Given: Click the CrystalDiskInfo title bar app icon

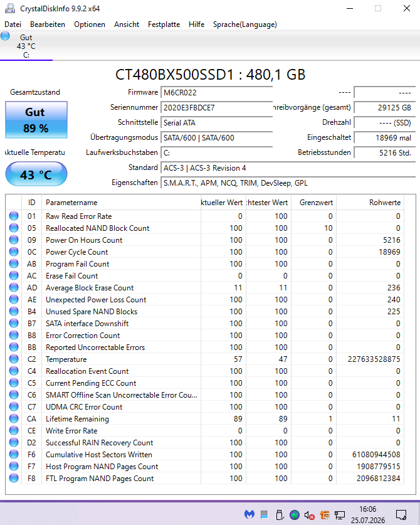Looking at the screenshot, I should 10,8.
